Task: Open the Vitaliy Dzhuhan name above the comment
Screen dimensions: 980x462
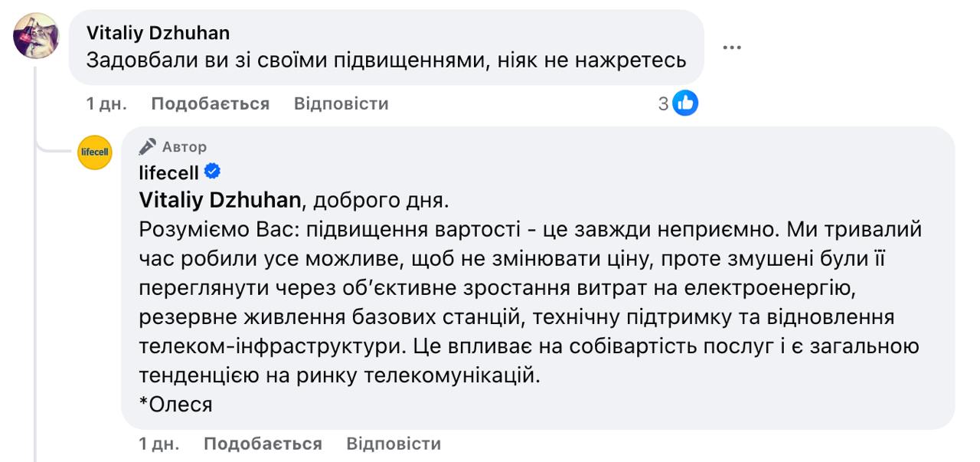Action: pyautogui.click(x=158, y=32)
